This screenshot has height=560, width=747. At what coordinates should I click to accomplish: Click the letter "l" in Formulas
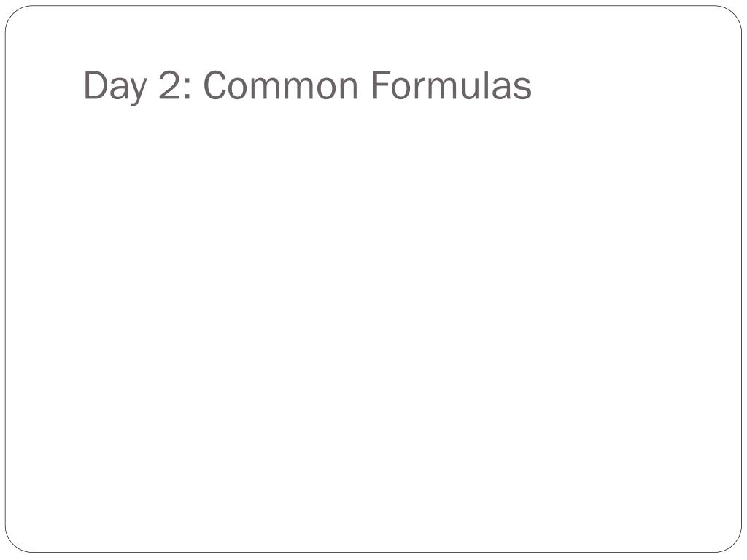[485, 85]
